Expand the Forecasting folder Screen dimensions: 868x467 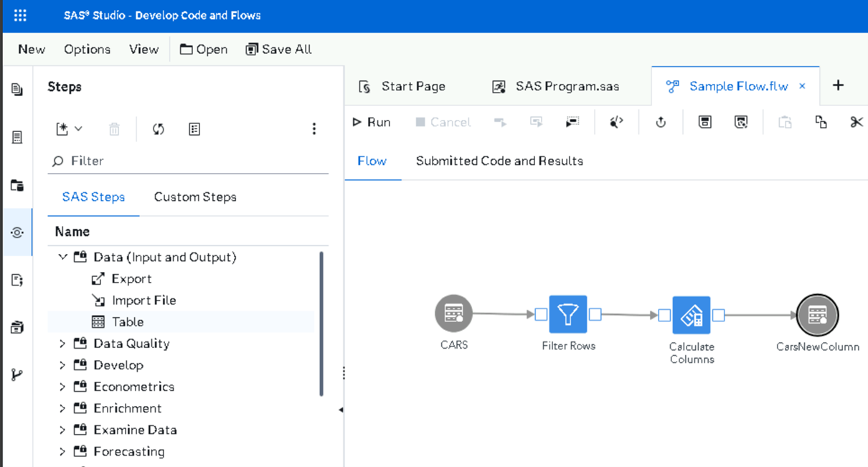(x=62, y=451)
